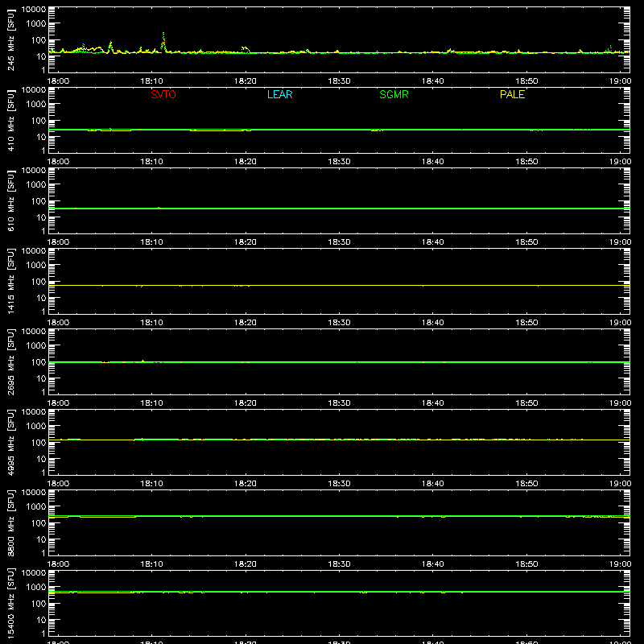Click the '410 MHz [SFU]' axis title

click(x=10, y=120)
